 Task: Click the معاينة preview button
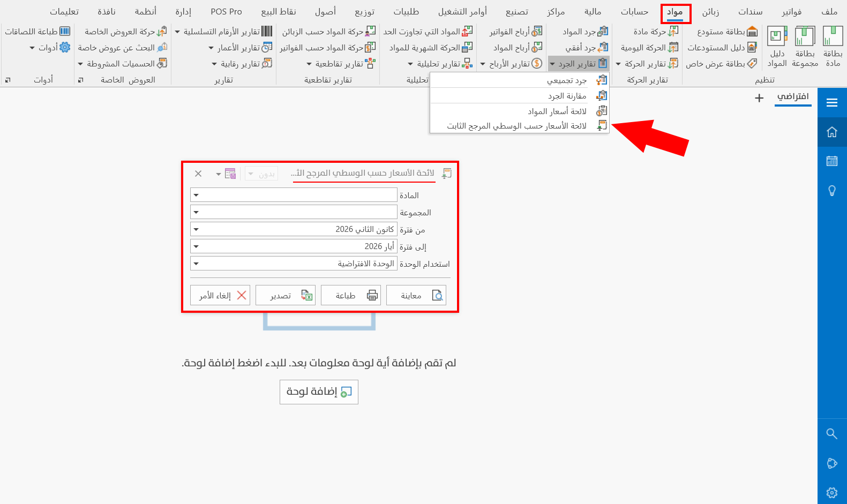click(x=416, y=295)
